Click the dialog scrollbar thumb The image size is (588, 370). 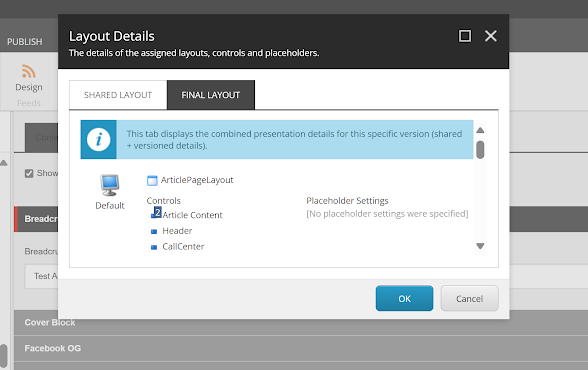[x=480, y=150]
